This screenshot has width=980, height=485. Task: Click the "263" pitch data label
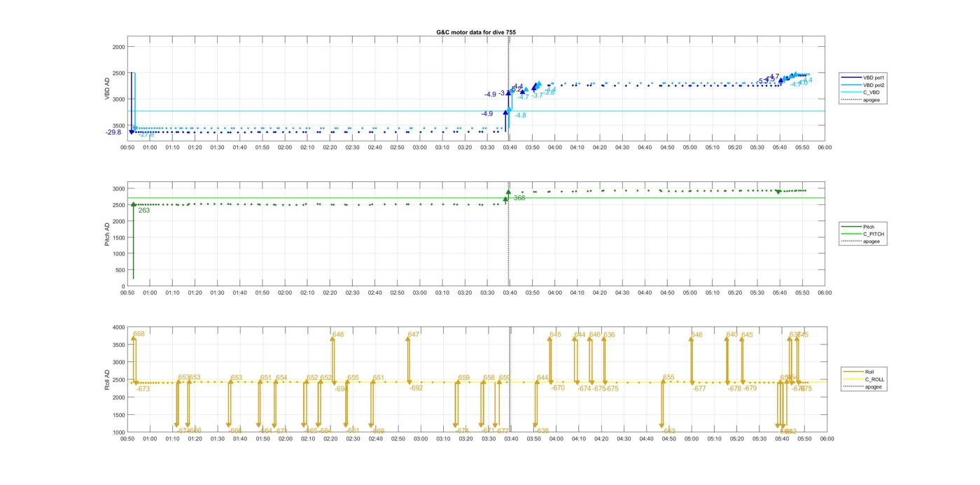click(144, 210)
